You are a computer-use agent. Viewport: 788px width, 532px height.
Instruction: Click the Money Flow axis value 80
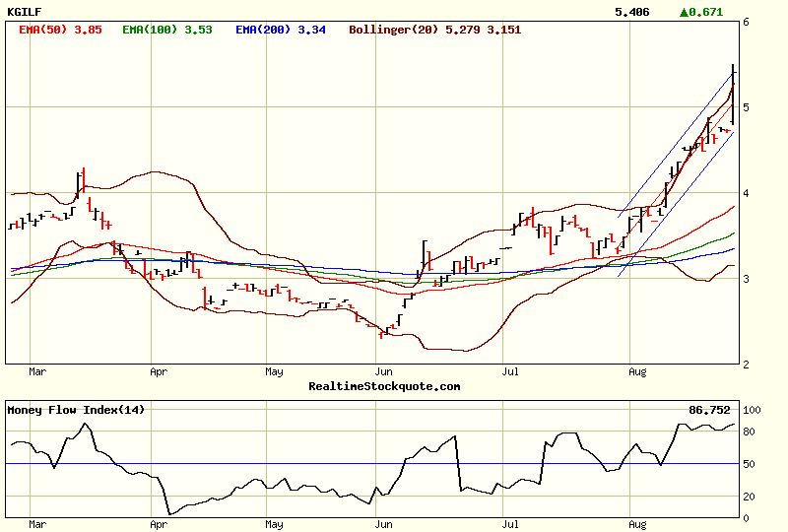(x=749, y=432)
